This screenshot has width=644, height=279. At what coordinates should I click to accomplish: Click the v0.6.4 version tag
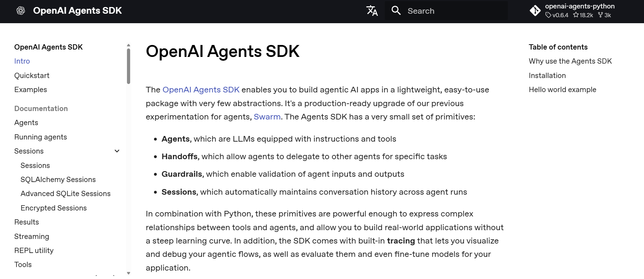pyautogui.click(x=557, y=15)
